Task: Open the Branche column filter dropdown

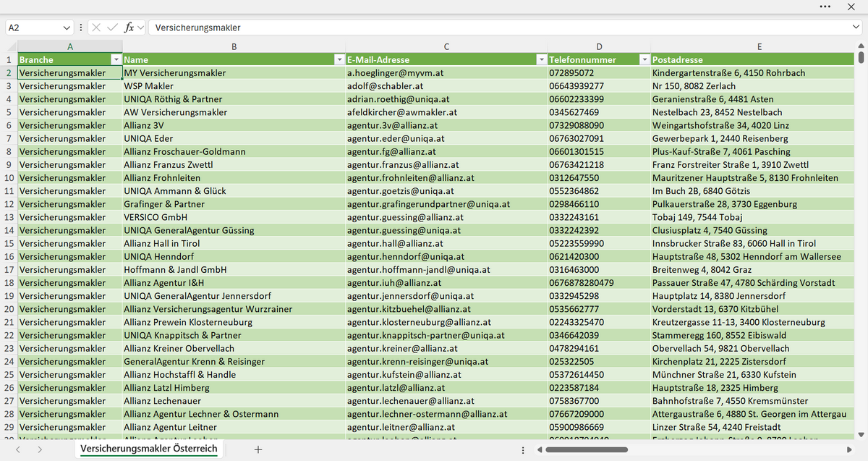Action: pyautogui.click(x=116, y=59)
